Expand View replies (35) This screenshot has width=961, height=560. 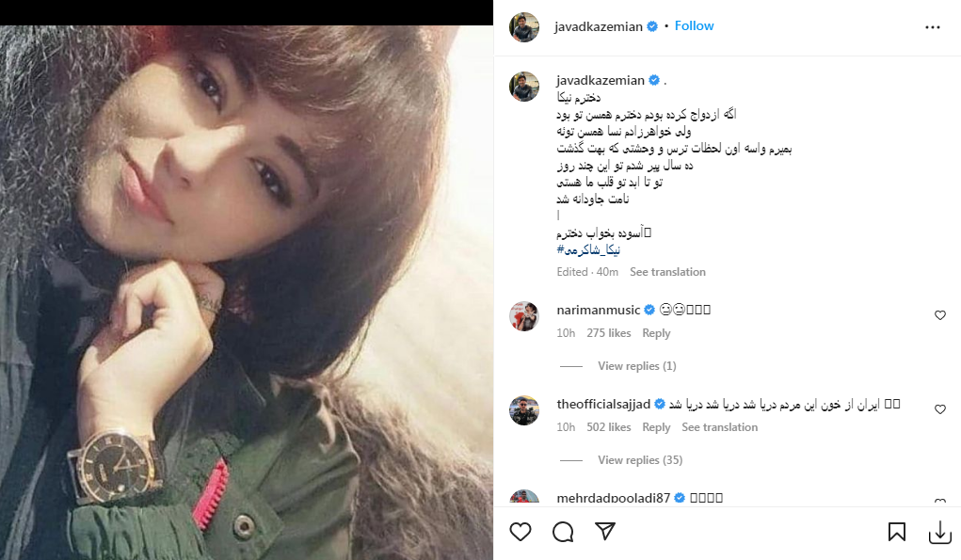[x=640, y=460]
